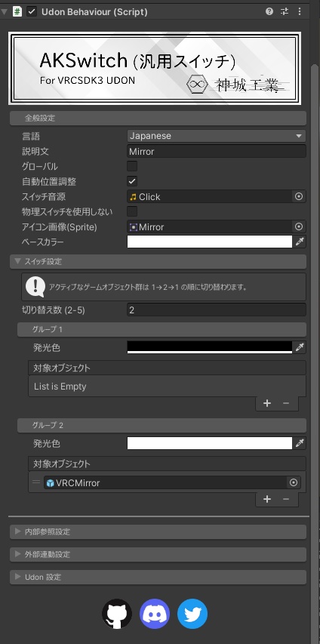Use eyedropper for グループ 2 発光色
The width and height of the screenshot is (320, 644).
[x=300, y=444]
